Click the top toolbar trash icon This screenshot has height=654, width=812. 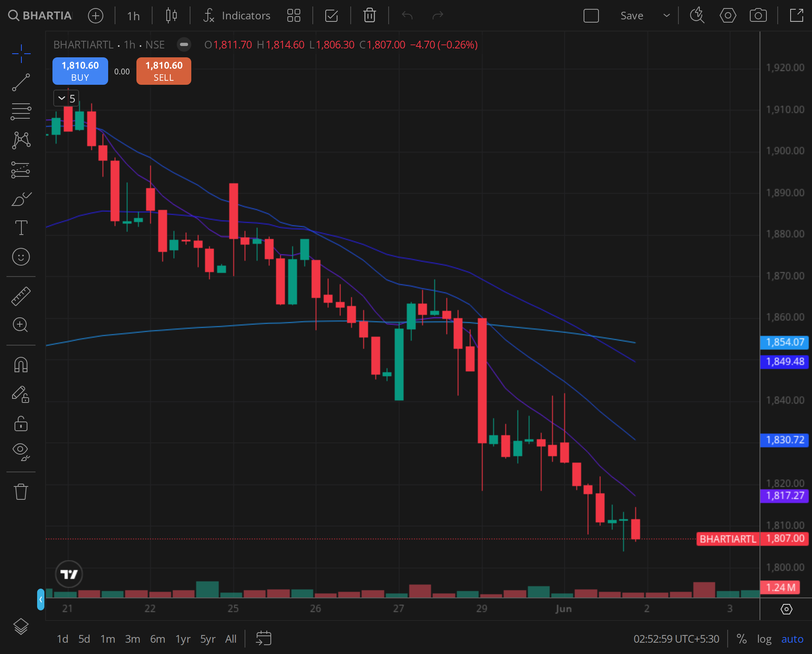tap(370, 16)
